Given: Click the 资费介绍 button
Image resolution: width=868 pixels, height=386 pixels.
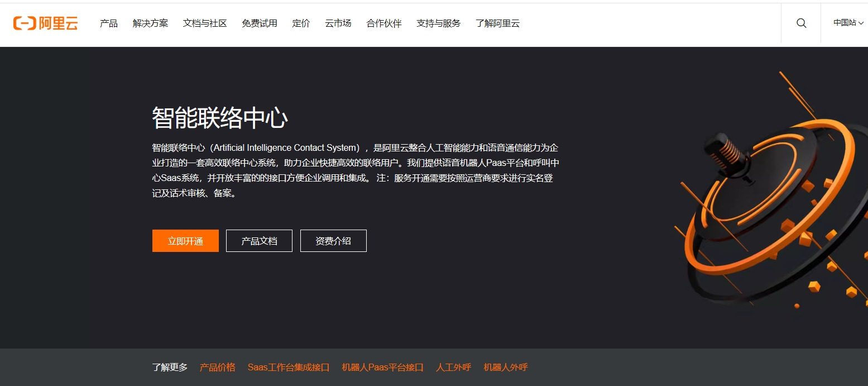Looking at the screenshot, I should (x=333, y=240).
